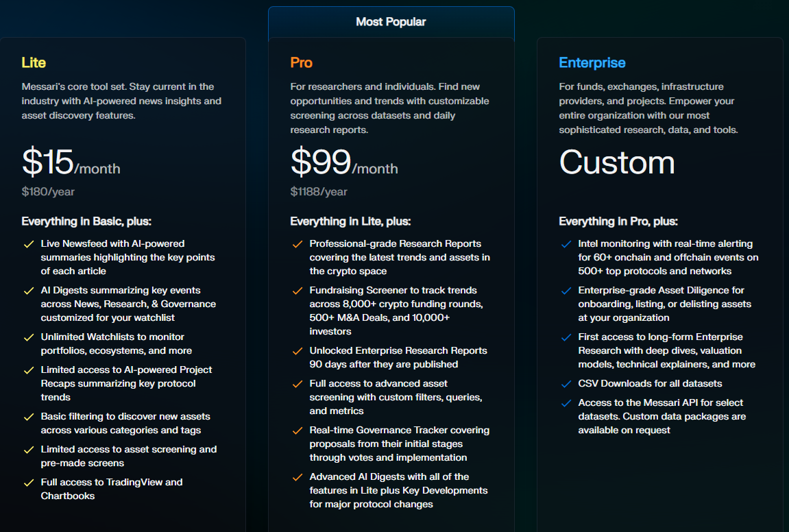
Task: Click the $99/month Pro price
Action: click(x=343, y=163)
